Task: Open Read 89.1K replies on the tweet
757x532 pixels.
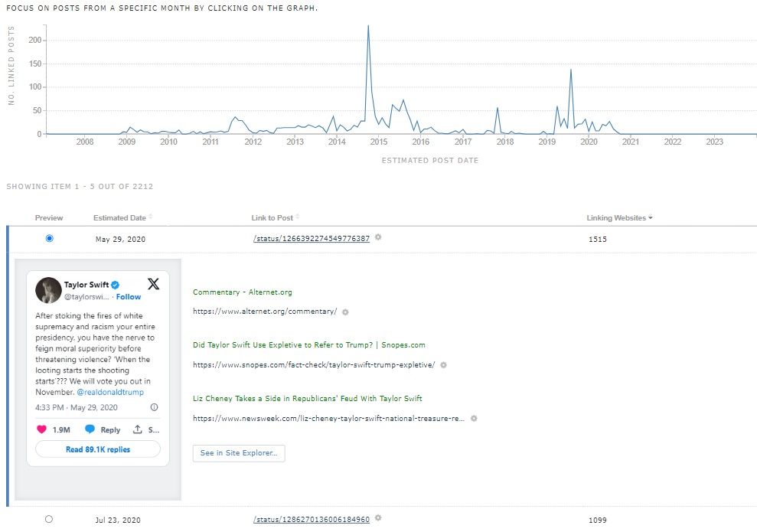Action: pos(97,449)
